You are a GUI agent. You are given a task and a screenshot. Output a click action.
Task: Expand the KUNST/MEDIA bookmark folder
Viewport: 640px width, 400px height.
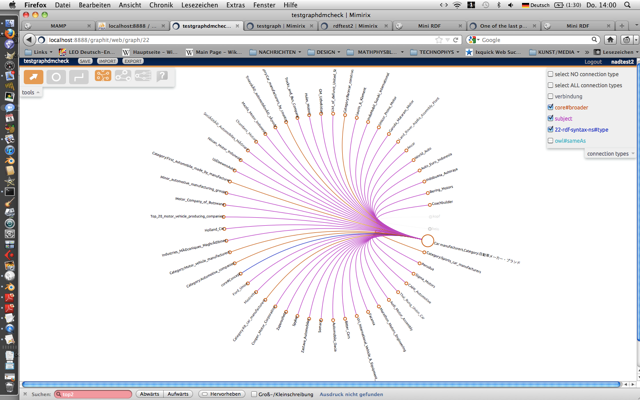tap(555, 52)
